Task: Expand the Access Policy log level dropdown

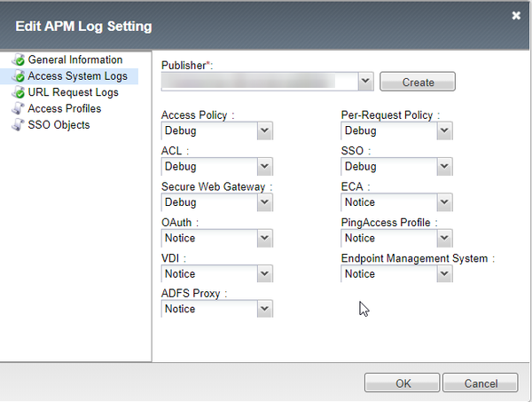Action: (x=264, y=131)
